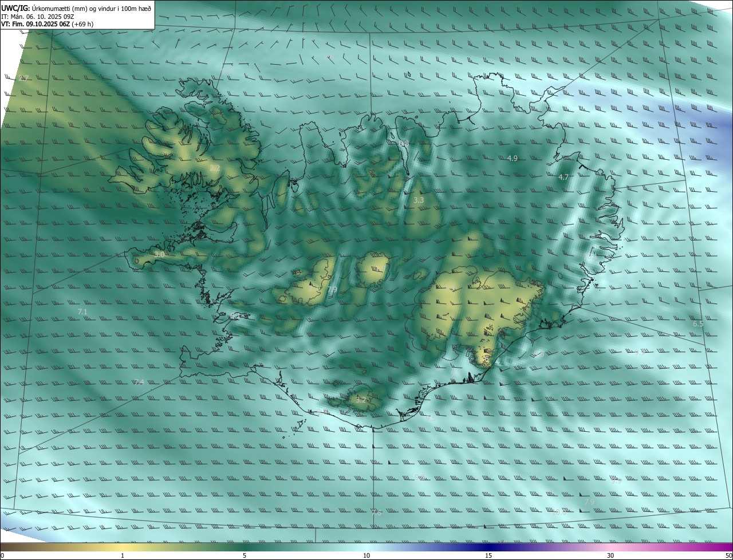Click the colour scale label 30
Image resolution: width=733 pixels, height=560 pixels.
[x=610, y=556]
